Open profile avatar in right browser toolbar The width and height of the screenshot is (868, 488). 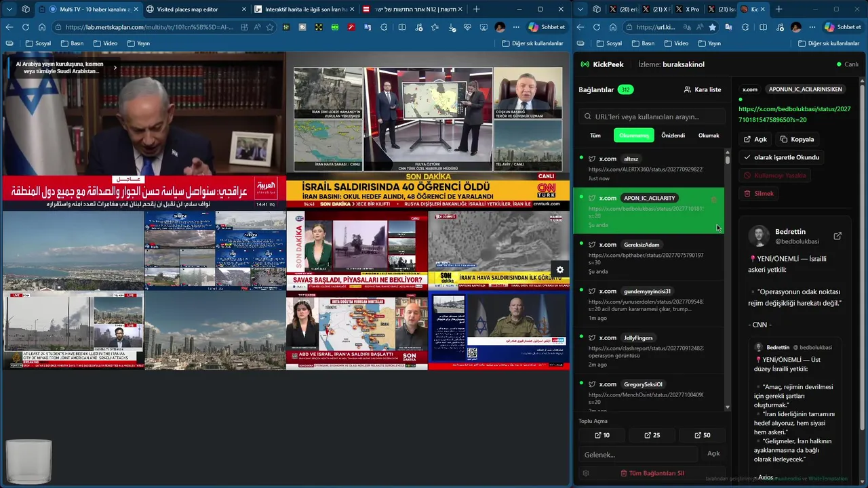coord(796,27)
